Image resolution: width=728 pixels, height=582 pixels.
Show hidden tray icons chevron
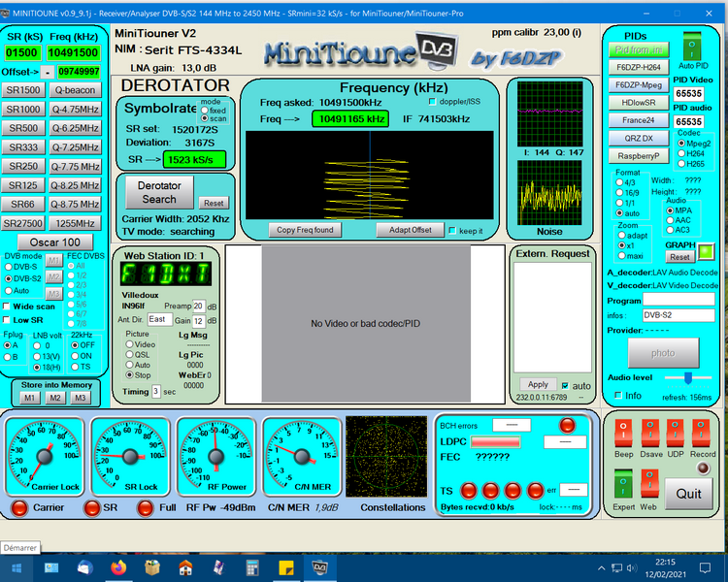(601, 567)
